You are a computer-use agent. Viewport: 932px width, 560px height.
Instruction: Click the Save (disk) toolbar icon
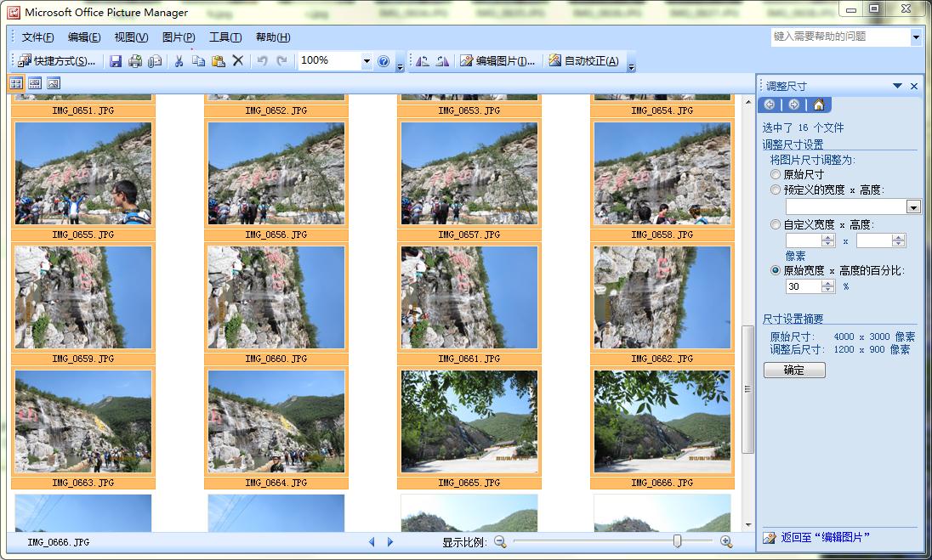(x=116, y=61)
